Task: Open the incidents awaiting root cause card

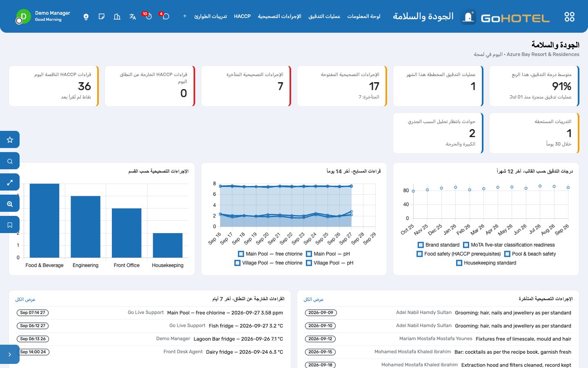Action: click(438, 133)
